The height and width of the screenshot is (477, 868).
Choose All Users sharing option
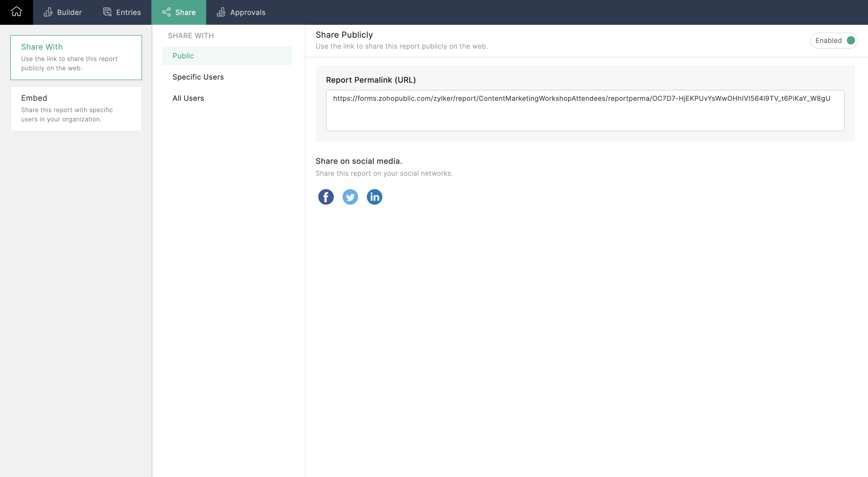(188, 98)
